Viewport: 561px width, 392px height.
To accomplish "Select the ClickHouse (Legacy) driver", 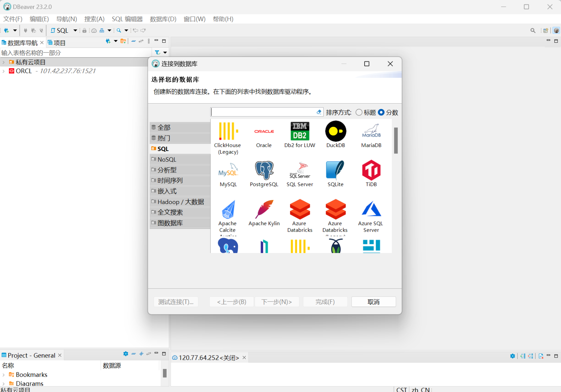I will pyautogui.click(x=228, y=138).
